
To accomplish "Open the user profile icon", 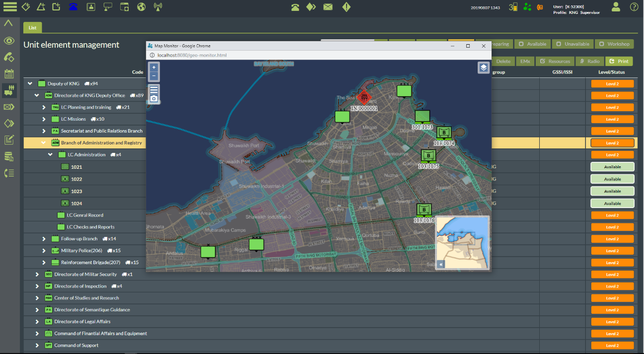I will [x=616, y=7].
